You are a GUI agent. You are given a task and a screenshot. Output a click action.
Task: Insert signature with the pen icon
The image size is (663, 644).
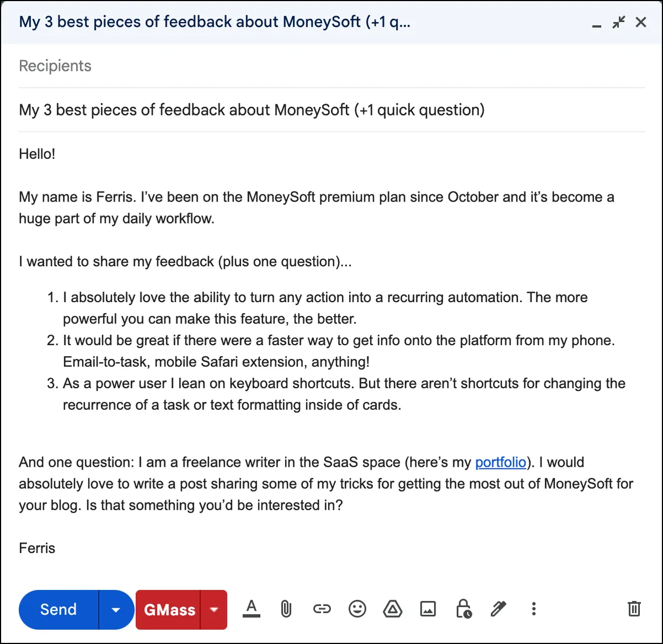pyautogui.click(x=498, y=609)
